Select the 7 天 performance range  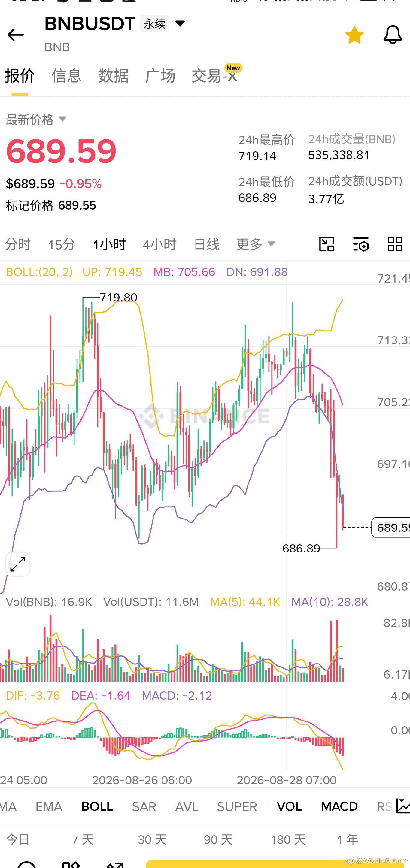pos(83,839)
